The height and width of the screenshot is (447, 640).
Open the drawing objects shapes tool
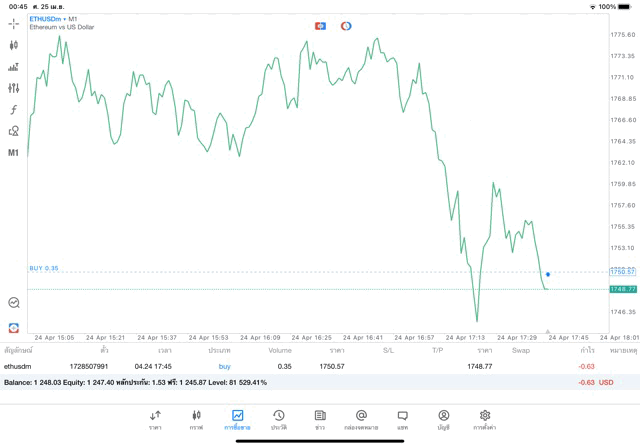pos(13,131)
